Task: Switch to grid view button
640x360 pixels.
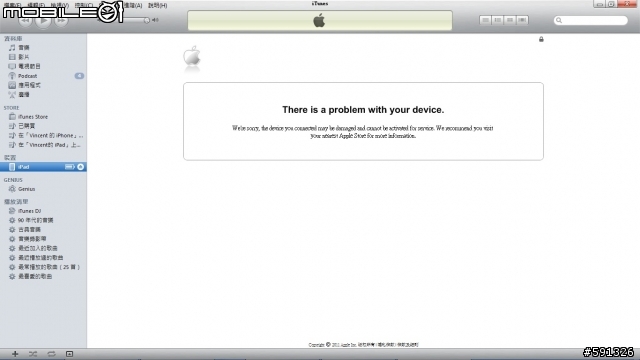Action: [510, 20]
